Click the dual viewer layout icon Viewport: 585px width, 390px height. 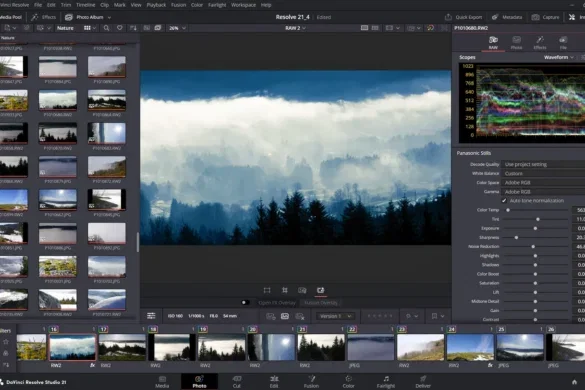pos(375,28)
